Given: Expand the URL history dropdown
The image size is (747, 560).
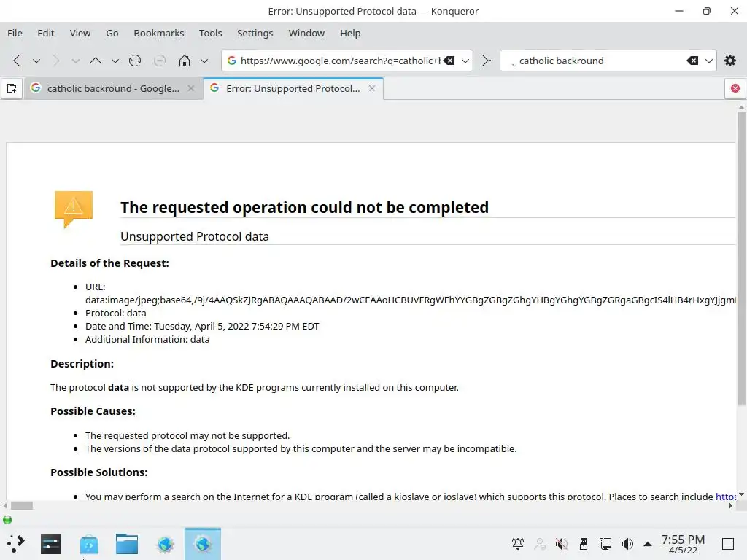Looking at the screenshot, I should [465, 61].
